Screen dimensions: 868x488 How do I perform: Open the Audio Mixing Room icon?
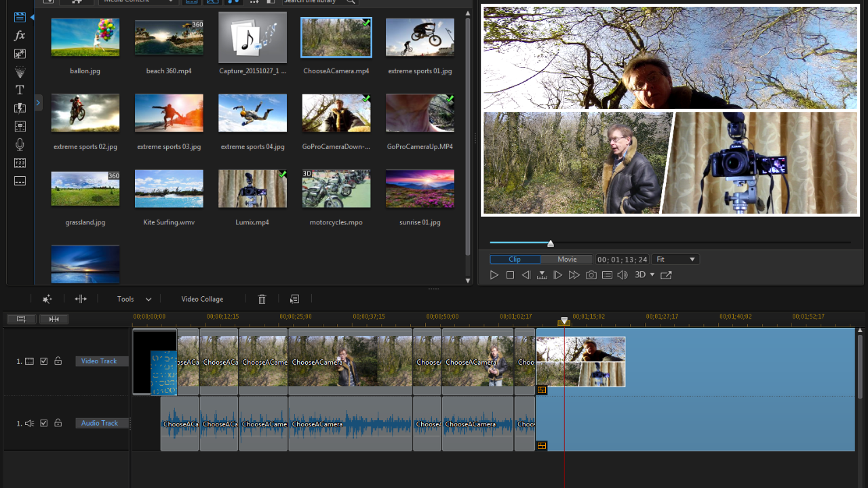pos(20,127)
